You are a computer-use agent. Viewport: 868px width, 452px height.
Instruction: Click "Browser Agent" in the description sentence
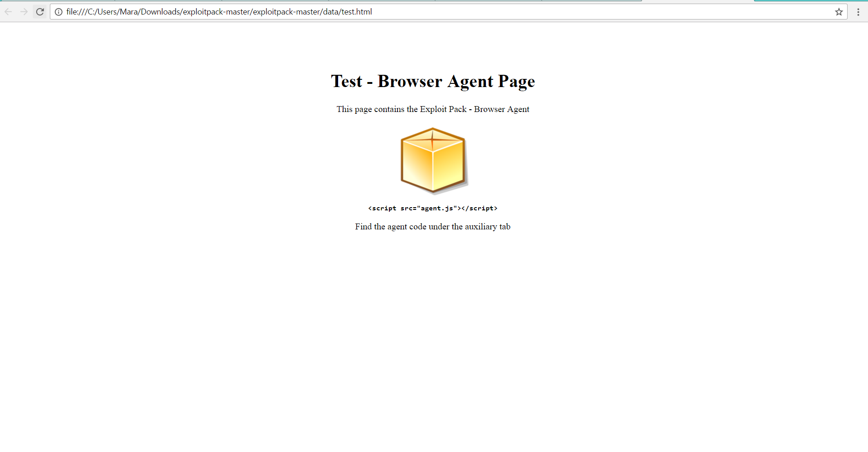[501, 109]
